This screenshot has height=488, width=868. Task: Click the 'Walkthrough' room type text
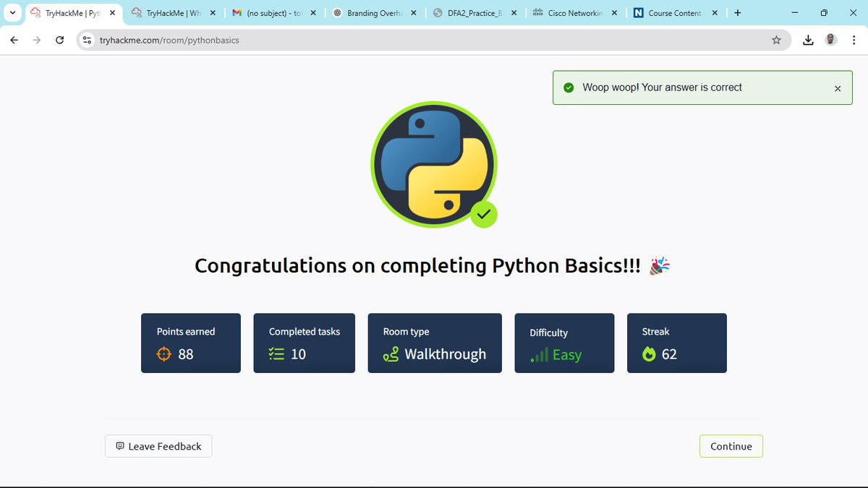[446, 354]
